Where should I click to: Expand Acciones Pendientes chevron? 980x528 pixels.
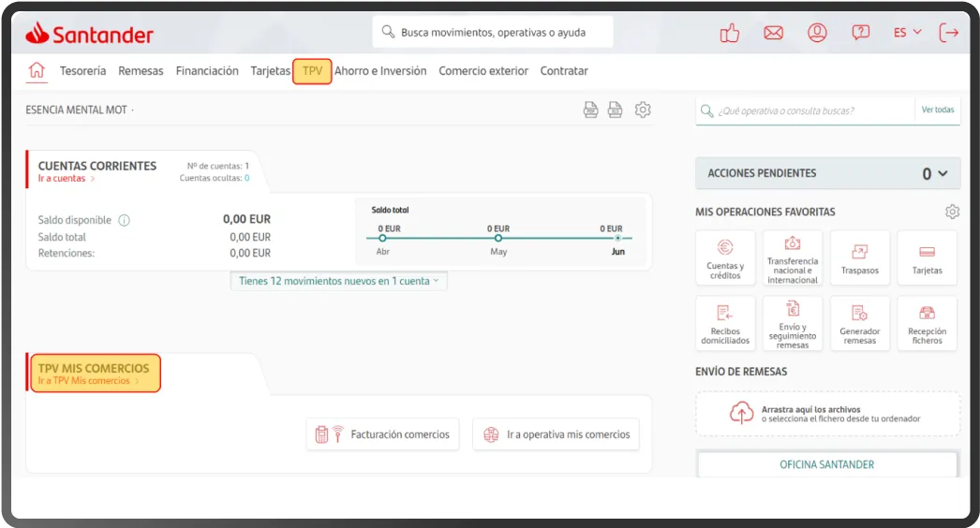point(943,174)
